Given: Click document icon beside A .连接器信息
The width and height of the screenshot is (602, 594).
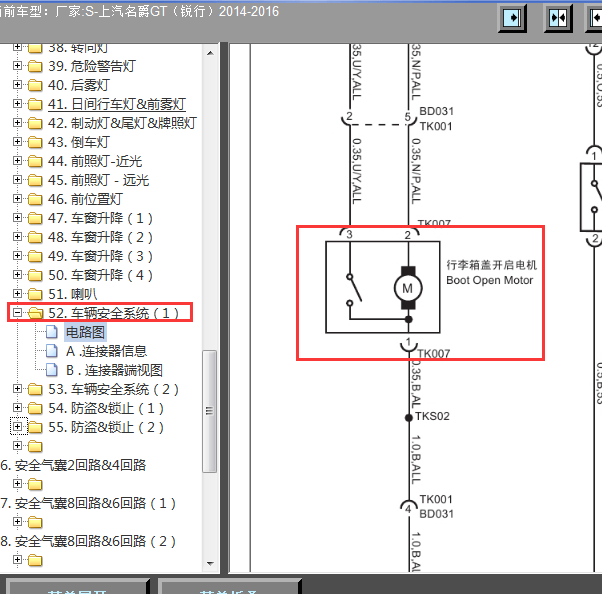Looking at the screenshot, I should [x=51, y=351].
